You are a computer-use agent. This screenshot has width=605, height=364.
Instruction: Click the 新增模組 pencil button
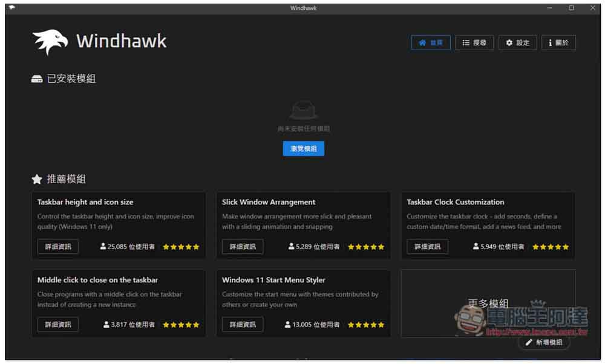544,342
